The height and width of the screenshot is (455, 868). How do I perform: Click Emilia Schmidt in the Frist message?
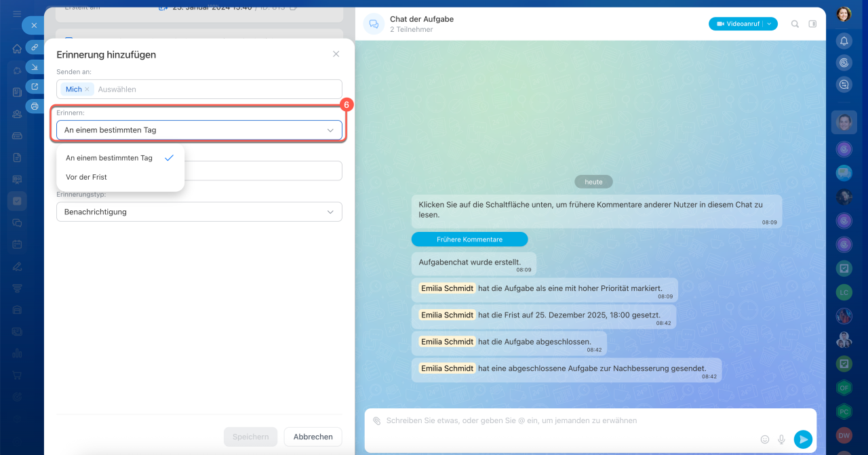(447, 315)
